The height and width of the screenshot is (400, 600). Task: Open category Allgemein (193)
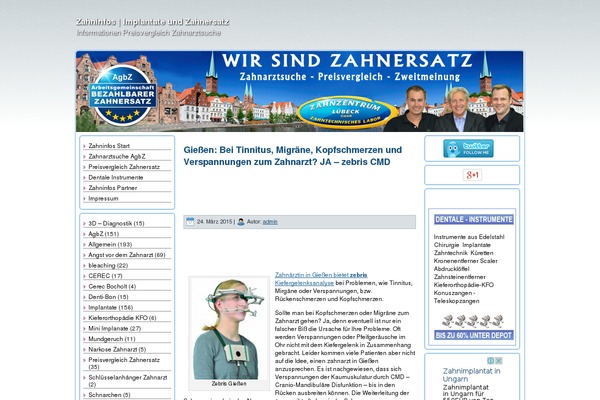(x=110, y=244)
